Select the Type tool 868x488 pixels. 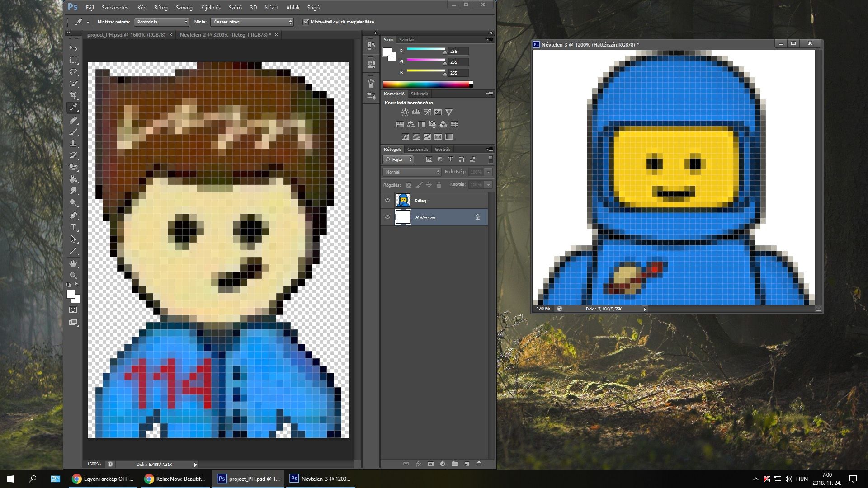[73, 227]
